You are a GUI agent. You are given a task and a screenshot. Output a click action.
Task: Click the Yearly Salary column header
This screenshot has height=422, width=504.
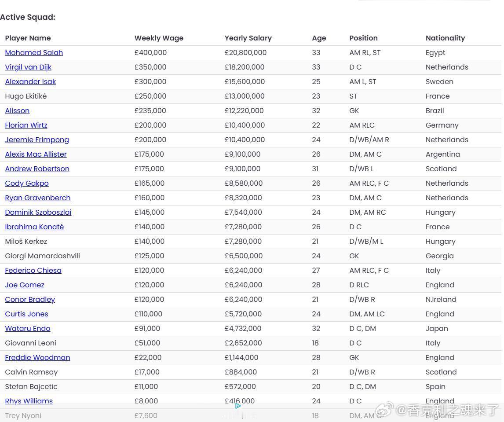click(x=248, y=38)
